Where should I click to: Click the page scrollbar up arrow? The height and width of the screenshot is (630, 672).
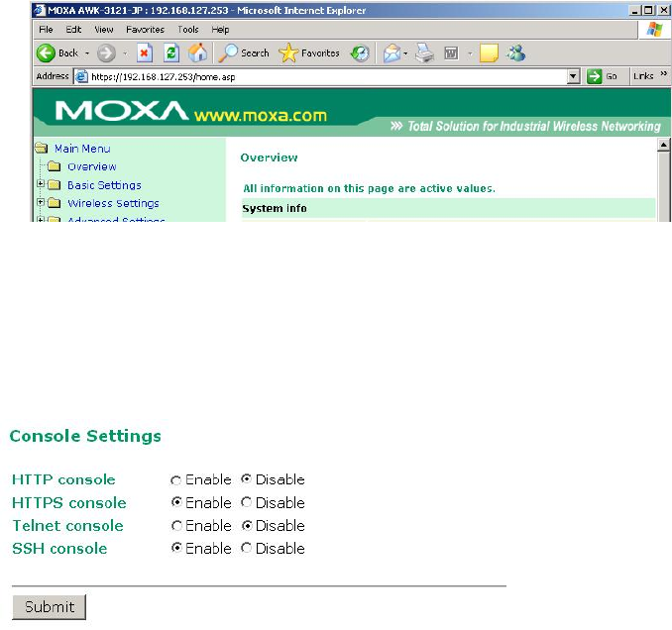(x=663, y=145)
